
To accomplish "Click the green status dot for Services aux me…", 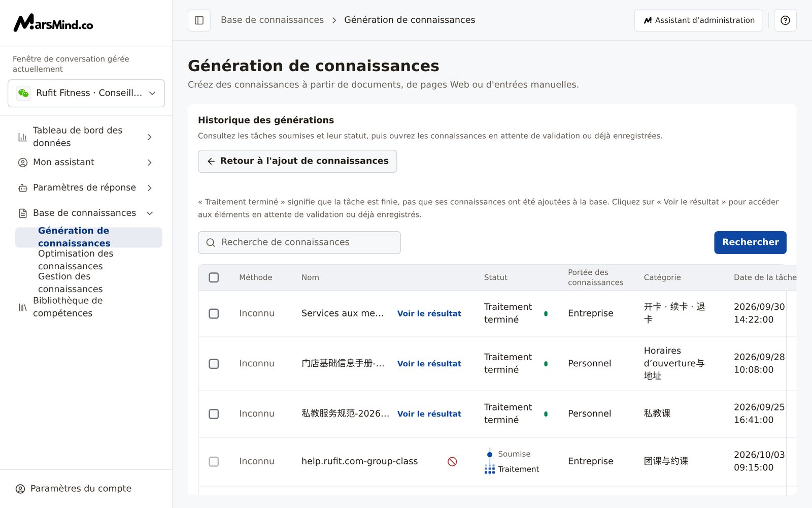I will pyautogui.click(x=546, y=313).
